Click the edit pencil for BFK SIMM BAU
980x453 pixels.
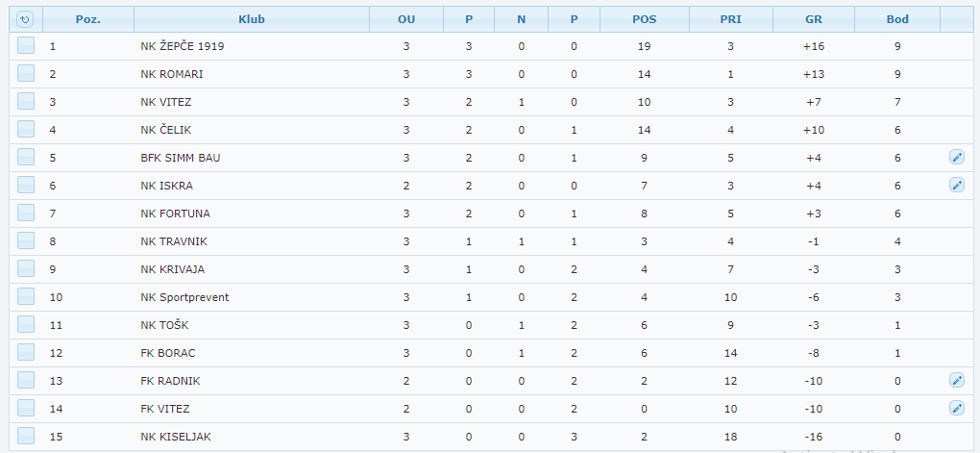tap(956, 157)
